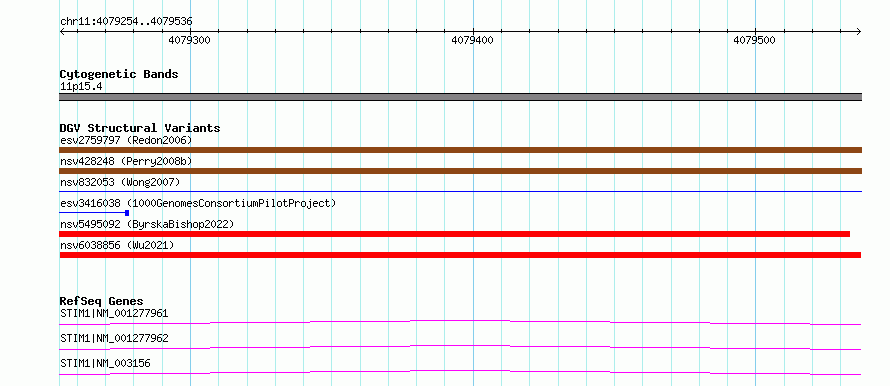Click the magenta line of STIM1|NM_003156

[x=460, y=372]
